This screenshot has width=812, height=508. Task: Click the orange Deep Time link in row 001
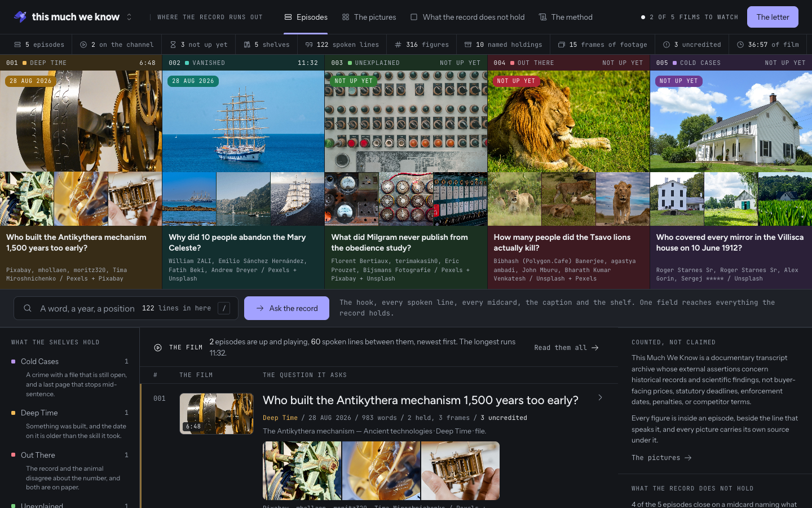[x=280, y=418]
